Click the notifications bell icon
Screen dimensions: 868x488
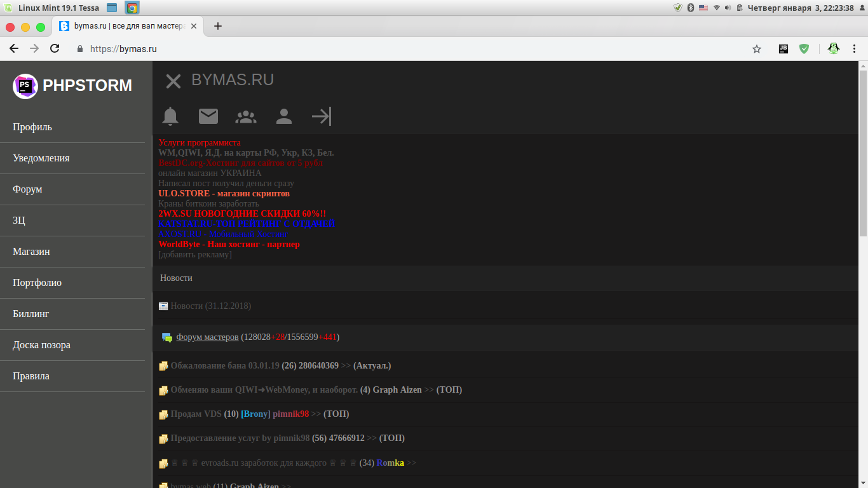coord(170,116)
